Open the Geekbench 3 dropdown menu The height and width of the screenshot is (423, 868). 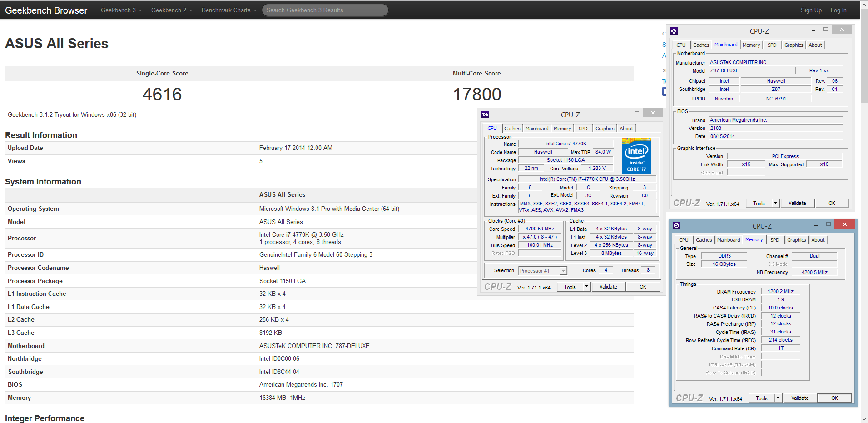[121, 10]
